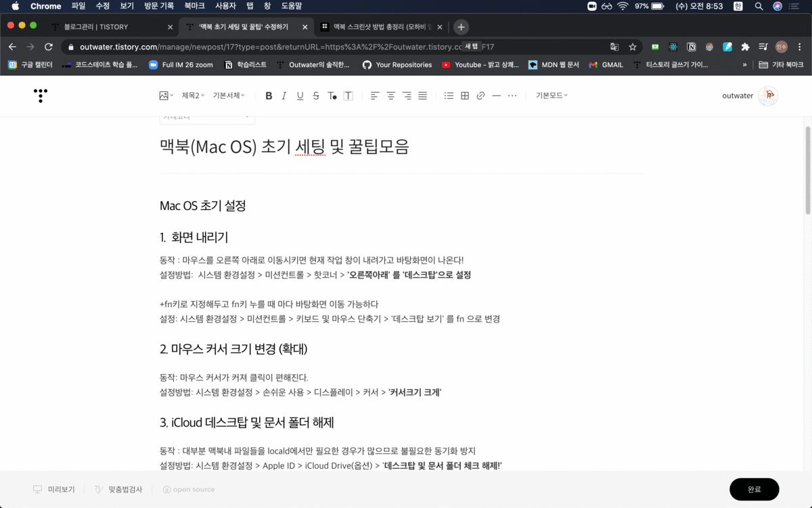Click the open source link
Image resolution: width=812 pixels, height=508 pixels.
(x=189, y=489)
